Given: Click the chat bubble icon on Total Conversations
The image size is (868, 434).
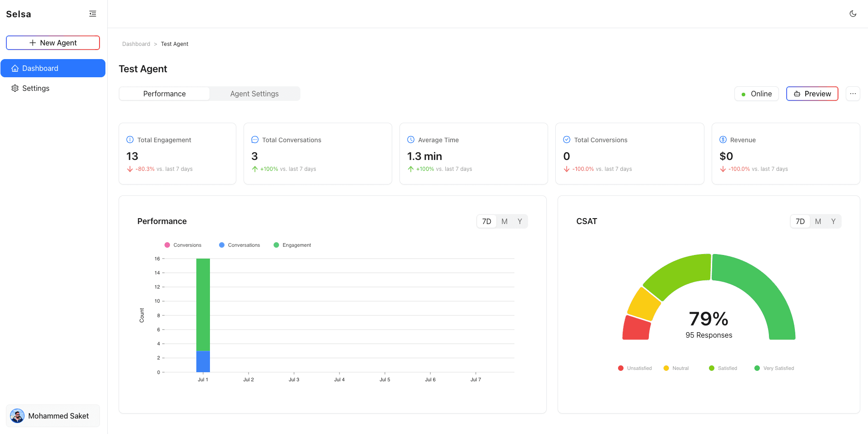Looking at the screenshot, I should tap(254, 140).
